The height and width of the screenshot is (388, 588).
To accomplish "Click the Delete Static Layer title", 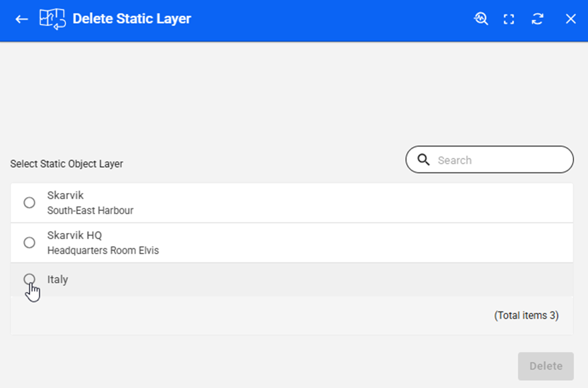I will pyautogui.click(x=131, y=19).
